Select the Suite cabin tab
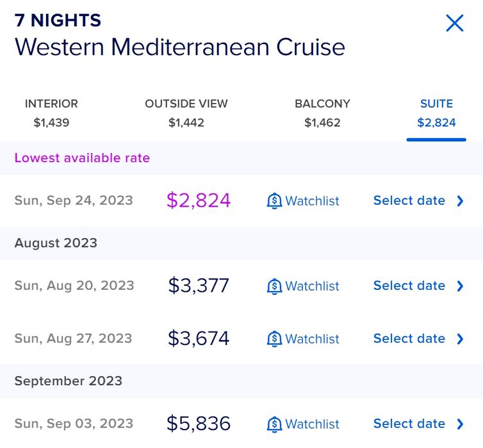Viewport: 483px width, 448px height. 436,113
